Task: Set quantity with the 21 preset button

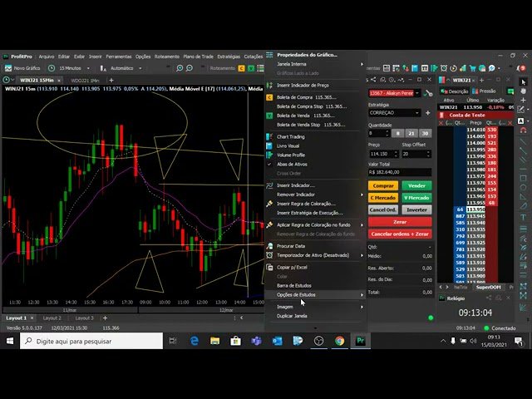Action: click(411, 133)
